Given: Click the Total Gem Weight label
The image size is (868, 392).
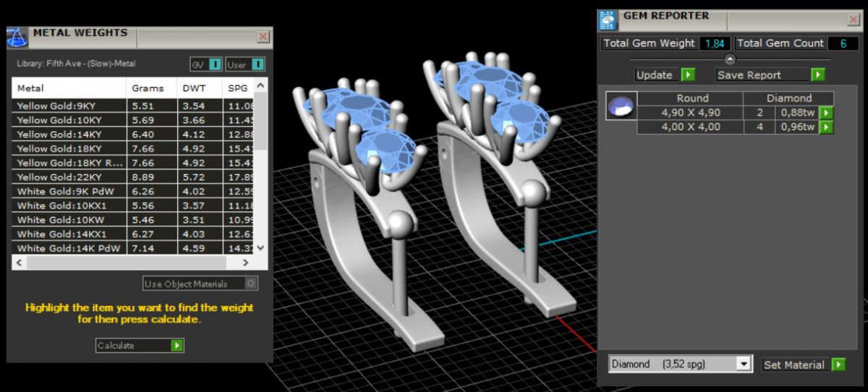Looking at the screenshot, I should (649, 43).
